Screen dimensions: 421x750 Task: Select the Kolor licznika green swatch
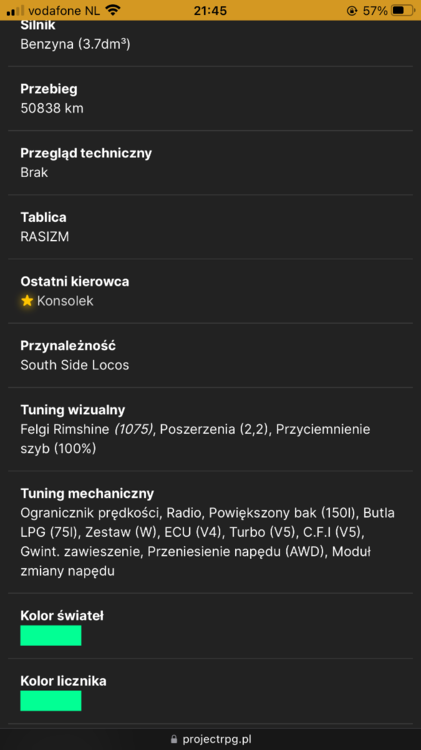[x=51, y=700]
